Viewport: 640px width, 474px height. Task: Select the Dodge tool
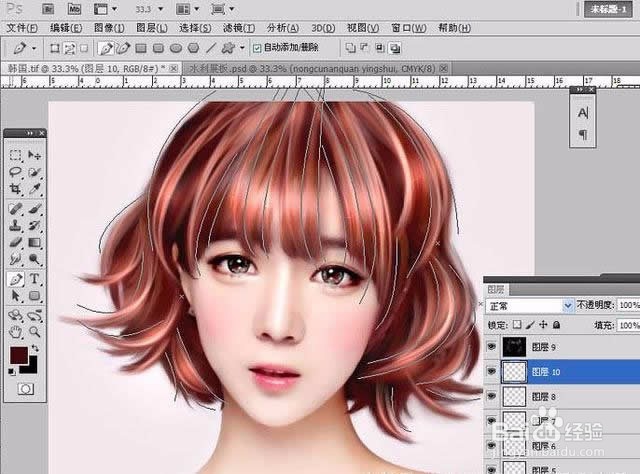[x=35, y=259]
